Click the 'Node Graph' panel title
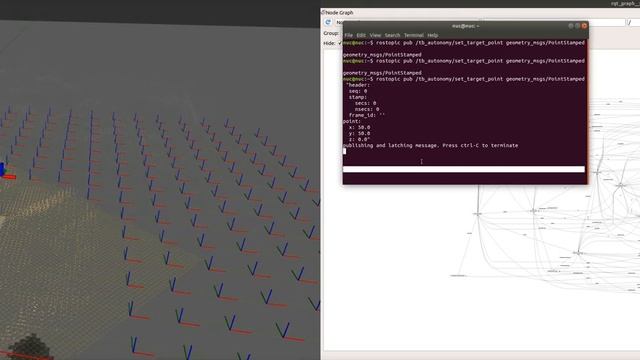This screenshot has height=360, width=640. point(339,13)
